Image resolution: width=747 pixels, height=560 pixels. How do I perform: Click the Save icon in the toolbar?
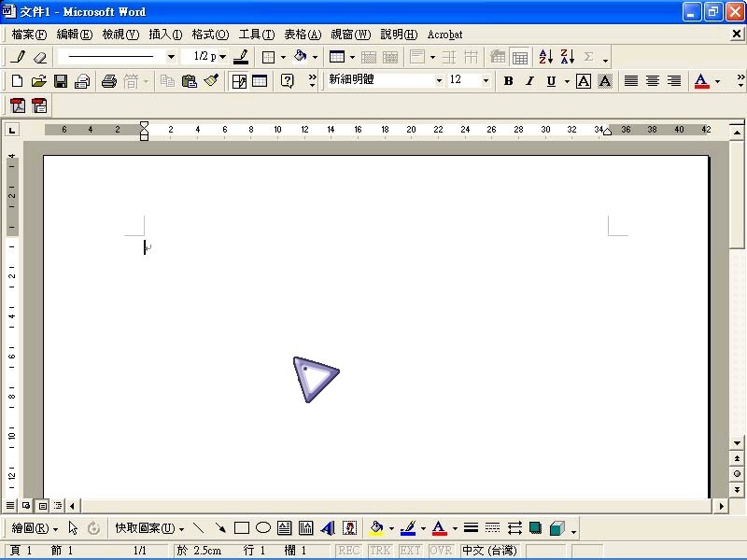coord(60,81)
